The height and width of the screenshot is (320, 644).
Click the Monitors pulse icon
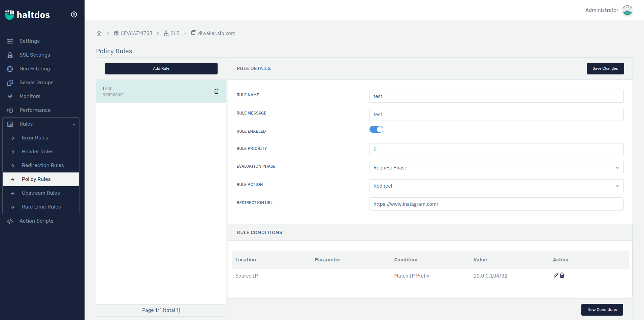coord(10,96)
